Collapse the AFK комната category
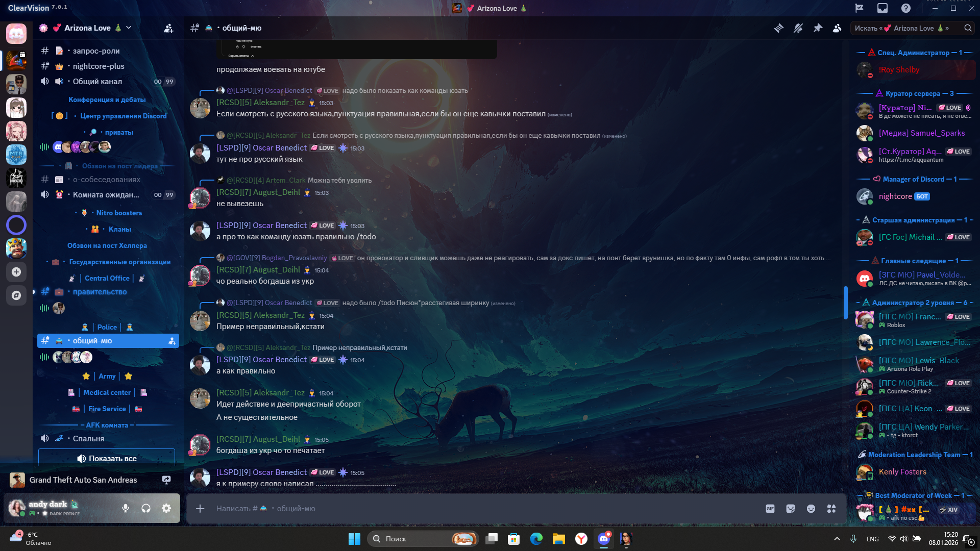The image size is (980, 551). (x=107, y=425)
